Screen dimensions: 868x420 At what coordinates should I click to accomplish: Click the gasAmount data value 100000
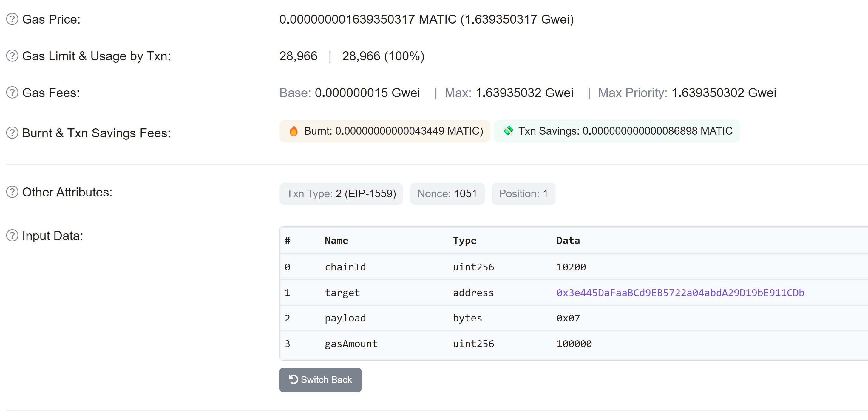(574, 344)
